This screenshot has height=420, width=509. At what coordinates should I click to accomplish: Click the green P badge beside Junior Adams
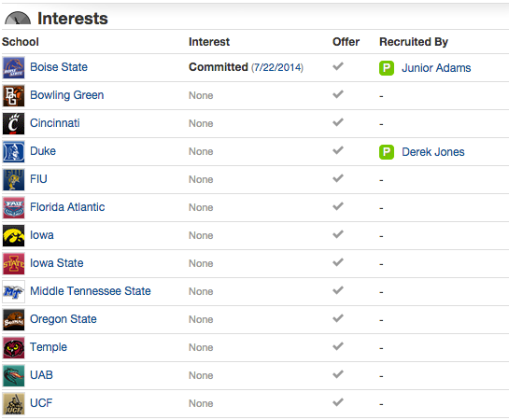pos(387,68)
